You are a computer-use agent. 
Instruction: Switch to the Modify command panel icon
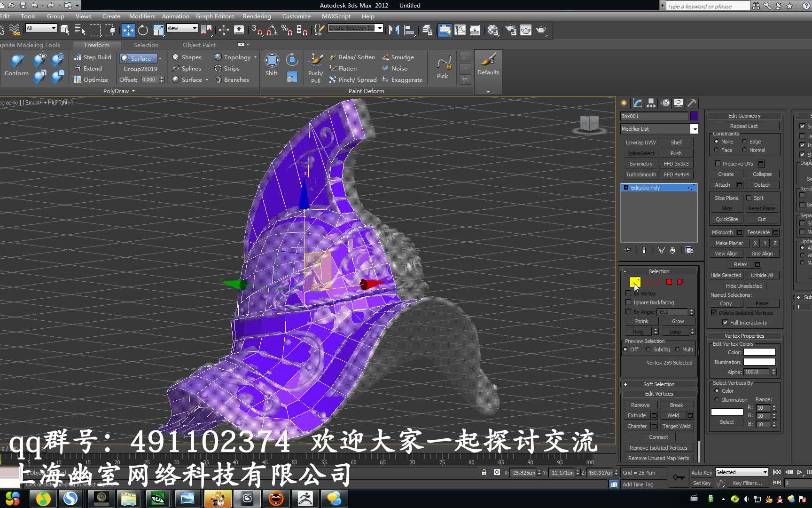[x=637, y=103]
